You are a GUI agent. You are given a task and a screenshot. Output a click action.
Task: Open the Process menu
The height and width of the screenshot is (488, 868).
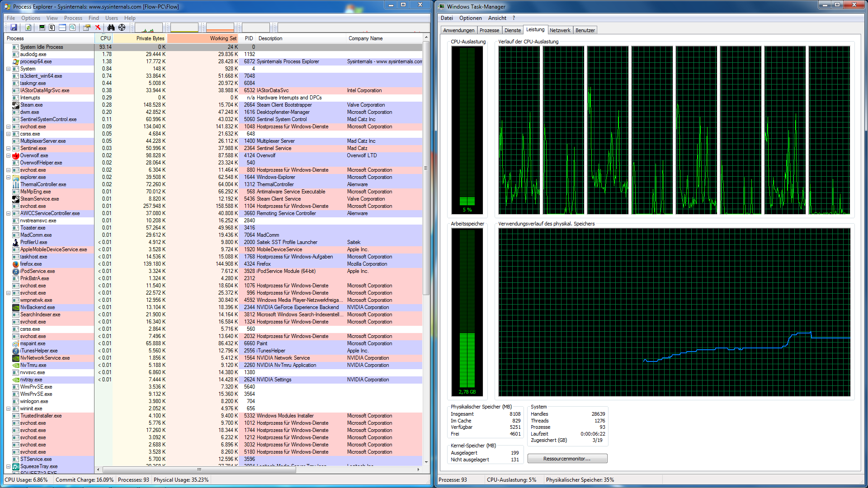[x=73, y=18]
